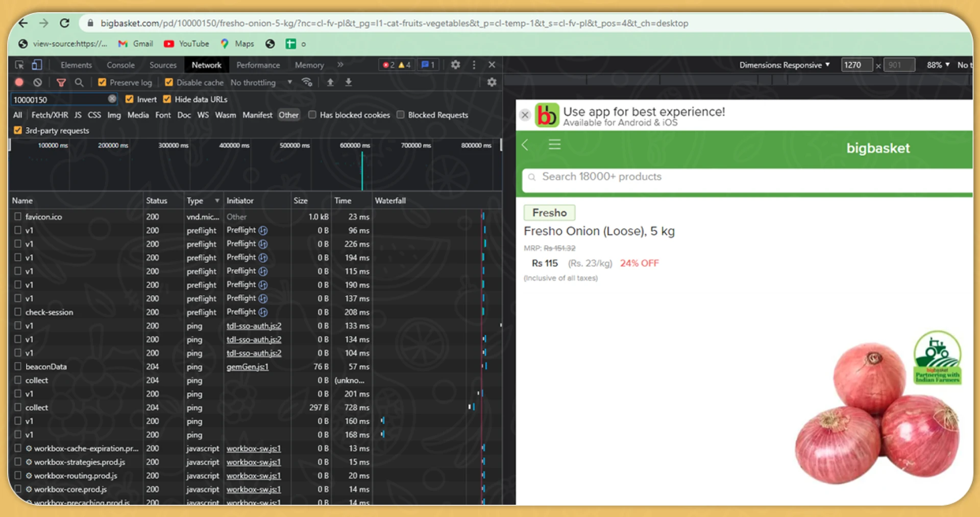This screenshot has height=517, width=980.
Task: Uncheck the Preserve log checkbox
Action: [102, 82]
